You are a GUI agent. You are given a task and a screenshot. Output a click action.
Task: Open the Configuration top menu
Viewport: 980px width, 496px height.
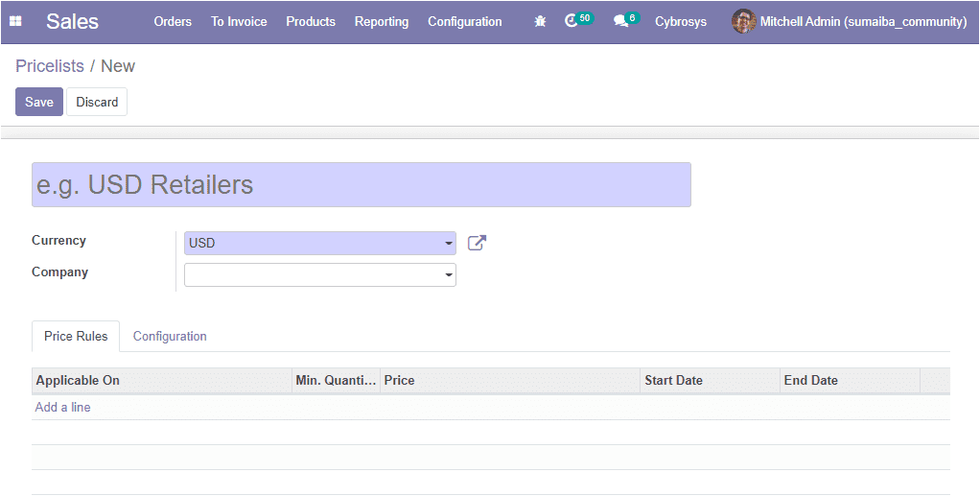[x=464, y=22]
